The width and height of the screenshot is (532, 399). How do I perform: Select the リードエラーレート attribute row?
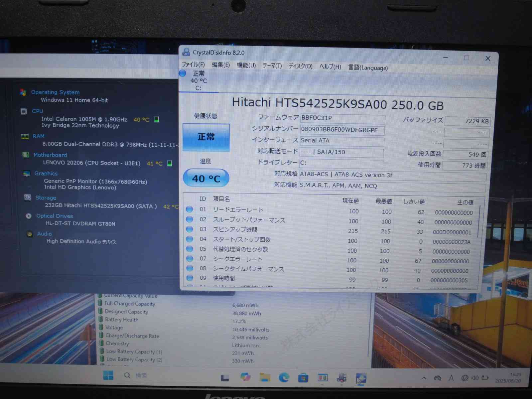238,210
